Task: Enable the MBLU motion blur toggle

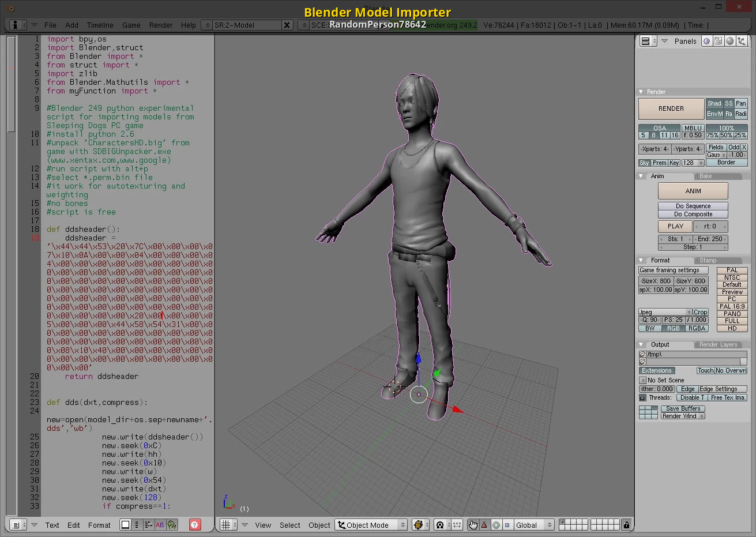Action: (693, 128)
